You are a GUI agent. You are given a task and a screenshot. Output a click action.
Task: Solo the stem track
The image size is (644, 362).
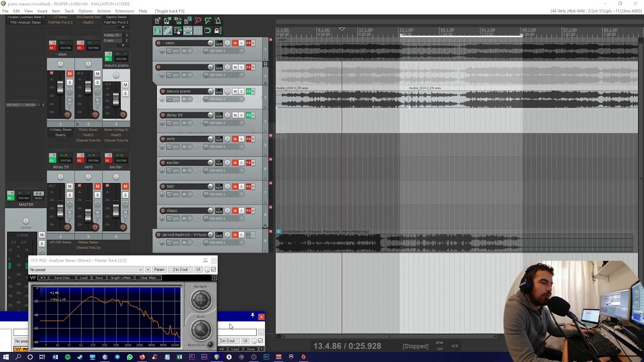(241, 43)
